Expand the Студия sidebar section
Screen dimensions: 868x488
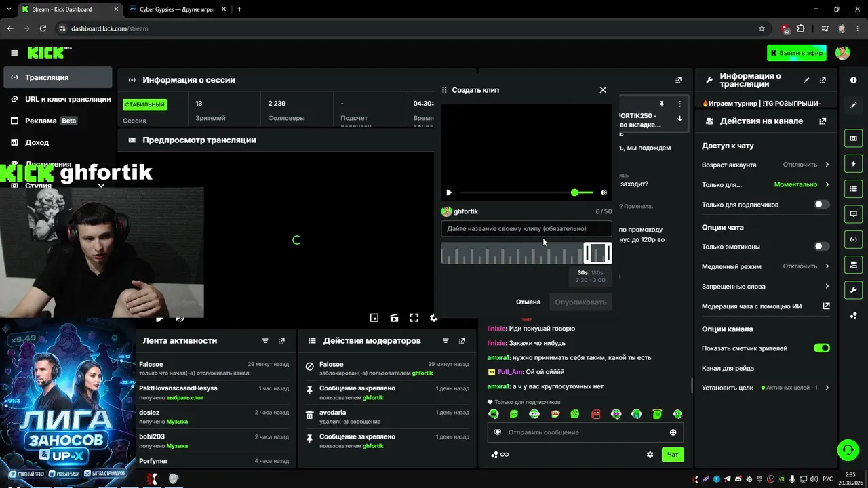(x=101, y=186)
